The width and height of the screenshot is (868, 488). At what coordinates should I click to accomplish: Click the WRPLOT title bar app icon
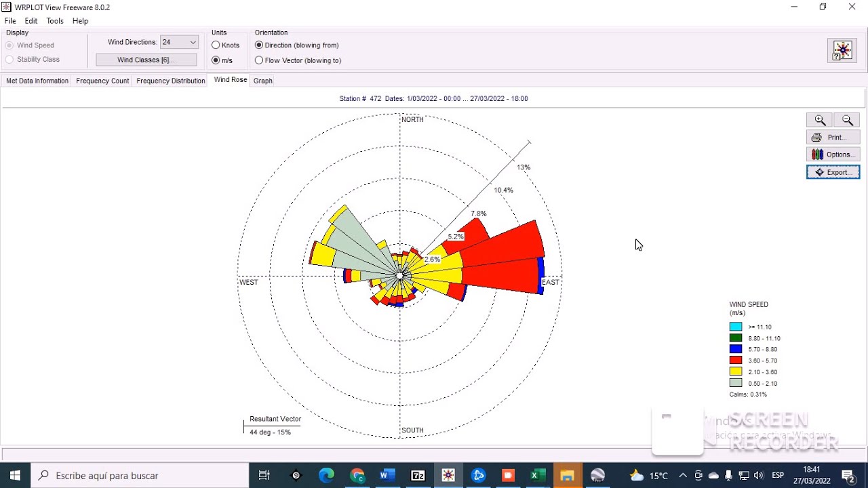pos(6,7)
